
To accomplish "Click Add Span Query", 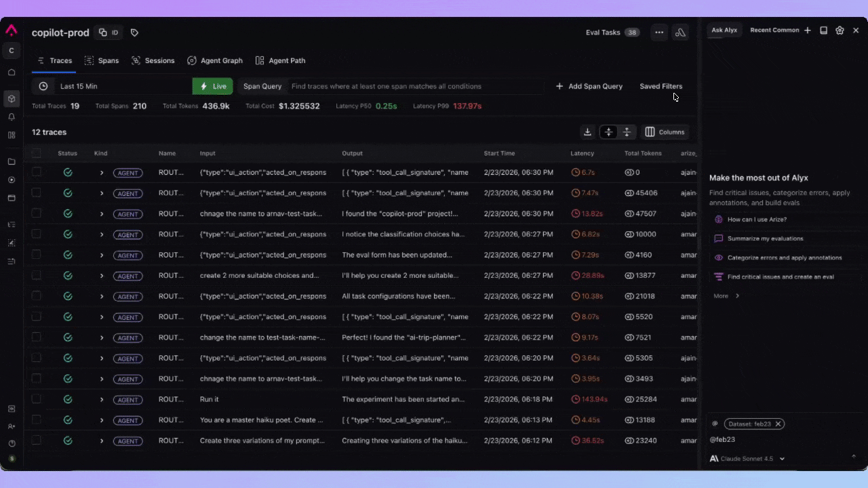I will pyautogui.click(x=589, y=86).
